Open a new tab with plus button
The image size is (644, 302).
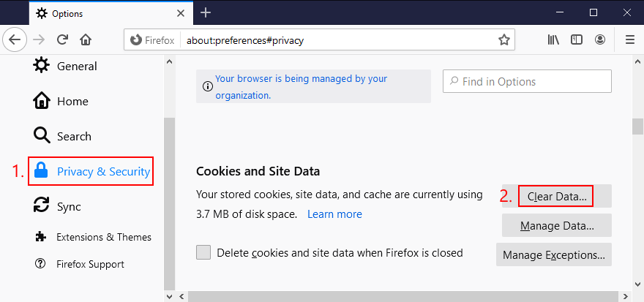(206, 12)
